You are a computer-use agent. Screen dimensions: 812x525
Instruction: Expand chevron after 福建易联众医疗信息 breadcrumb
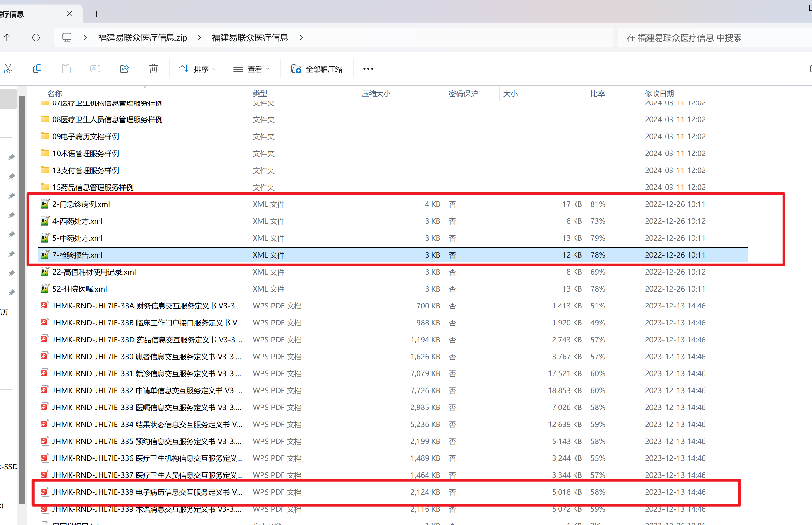click(301, 37)
